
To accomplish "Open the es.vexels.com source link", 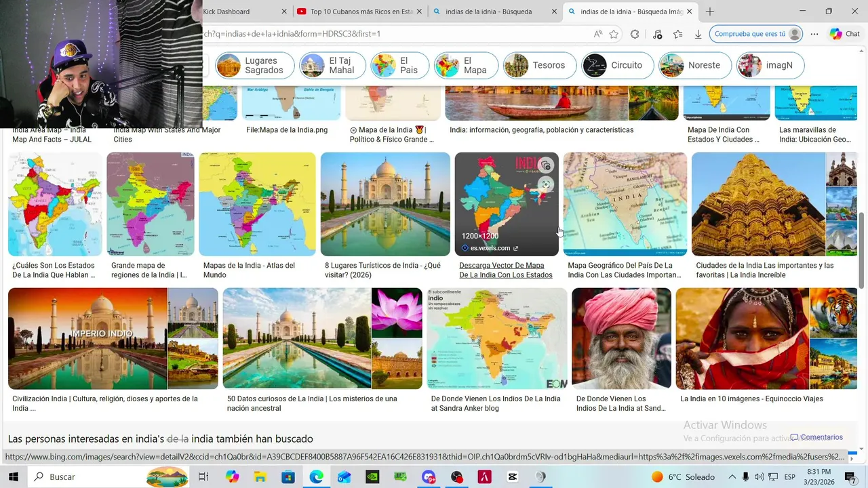I will click(490, 248).
